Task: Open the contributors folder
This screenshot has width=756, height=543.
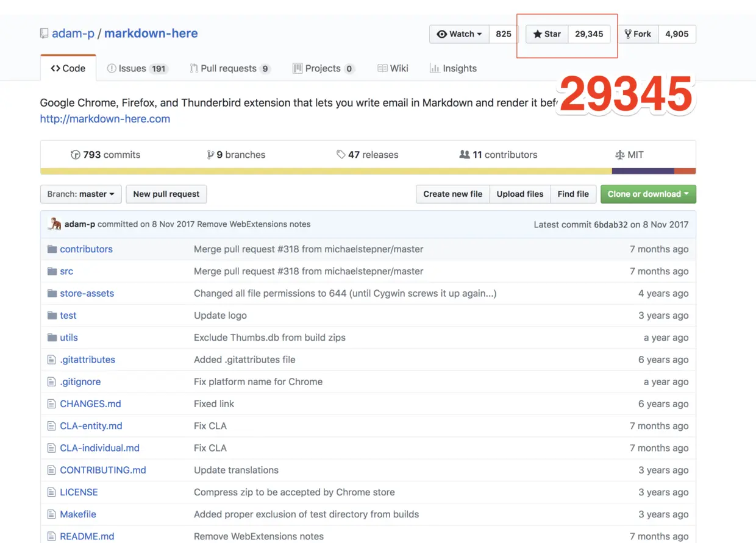Action: [x=86, y=249]
